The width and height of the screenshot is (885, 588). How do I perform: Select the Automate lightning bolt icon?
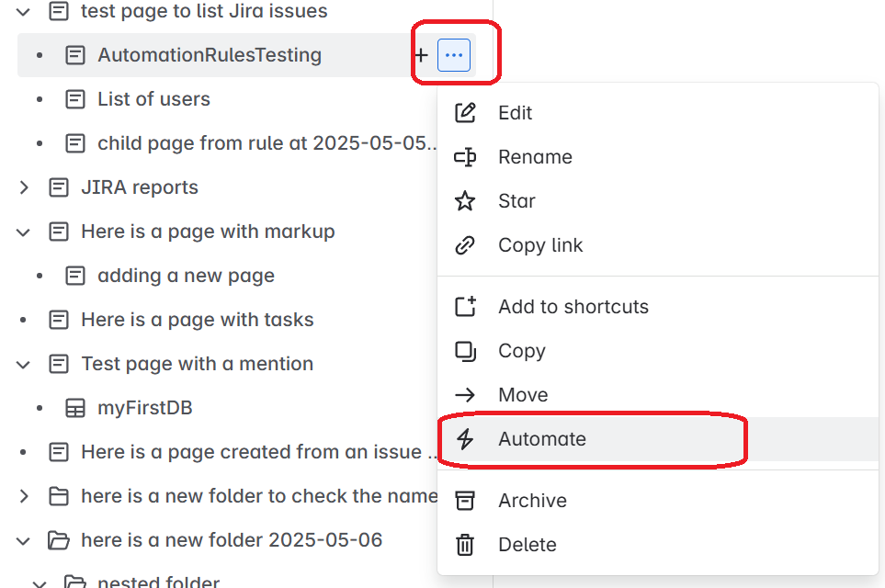(466, 439)
